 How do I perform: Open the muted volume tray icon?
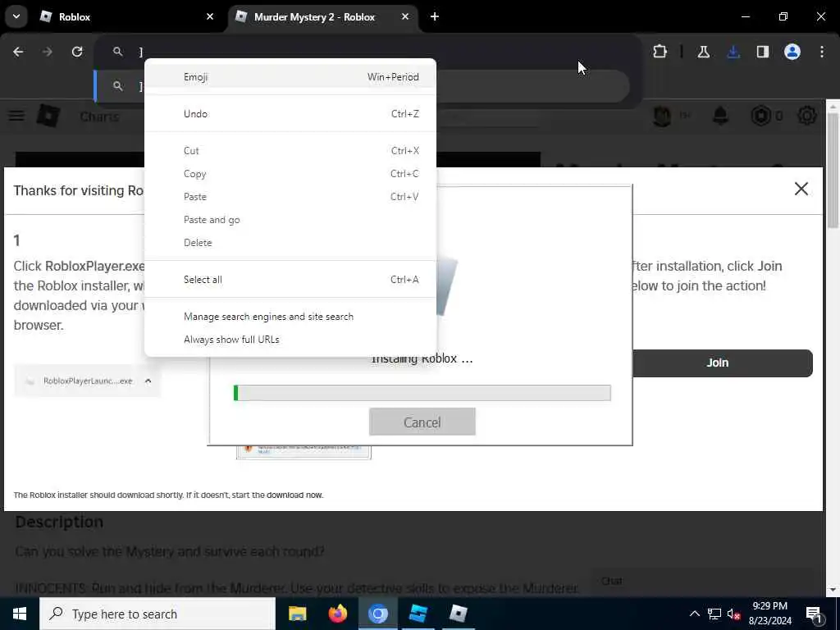pos(734,614)
